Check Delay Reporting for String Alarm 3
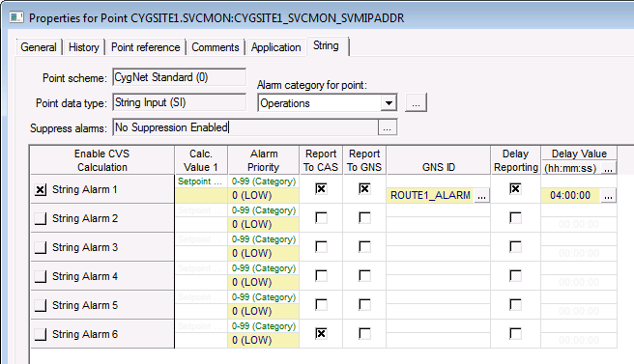This screenshot has height=364, width=634. coord(515,246)
